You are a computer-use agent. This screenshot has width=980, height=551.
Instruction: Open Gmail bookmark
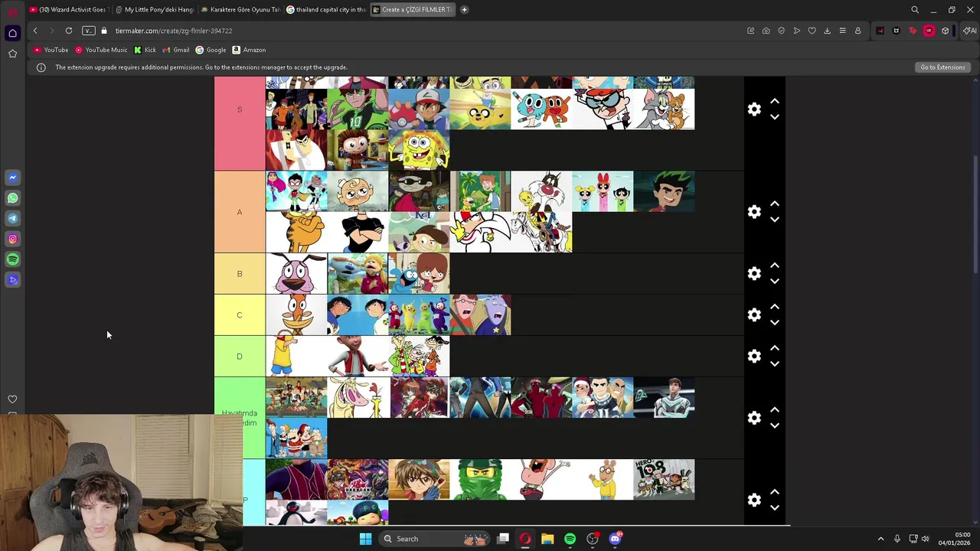click(176, 50)
